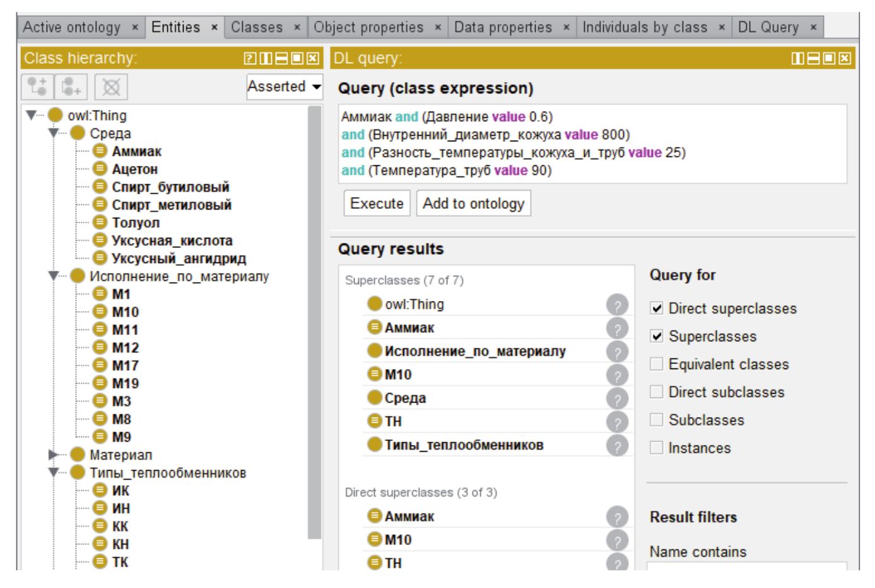The width and height of the screenshot is (875, 588).
Task: Click the Delete class icon
Action: [x=111, y=86]
